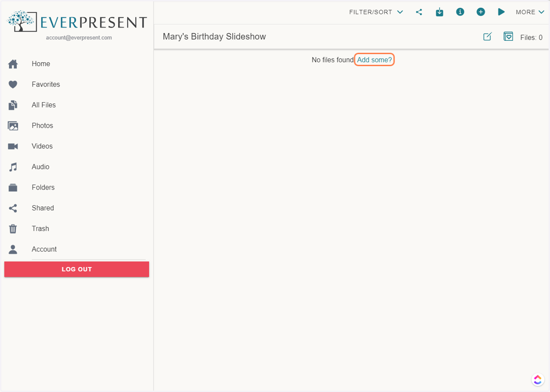The width and height of the screenshot is (550, 392).
Task: Click the "Add some?" link
Action: click(x=374, y=60)
